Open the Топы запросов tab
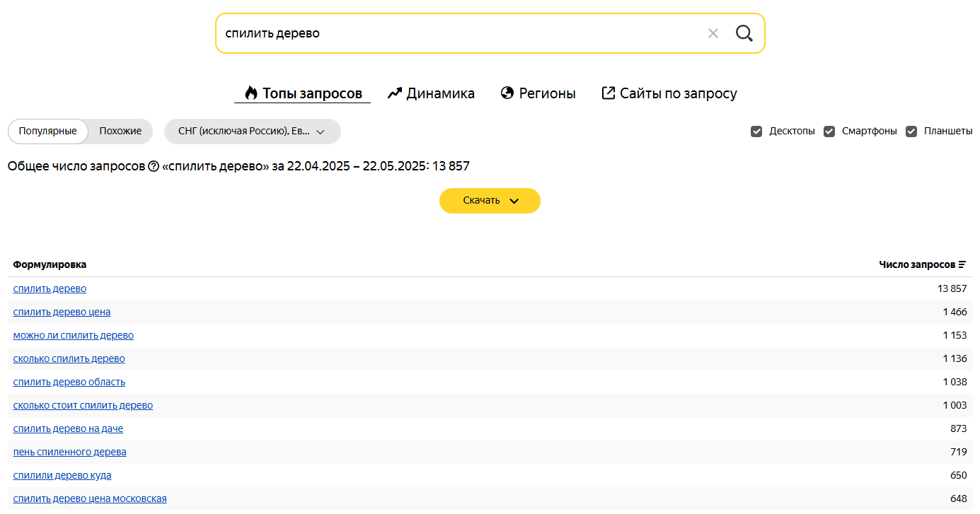This screenshot has width=980, height=514. 303,93
